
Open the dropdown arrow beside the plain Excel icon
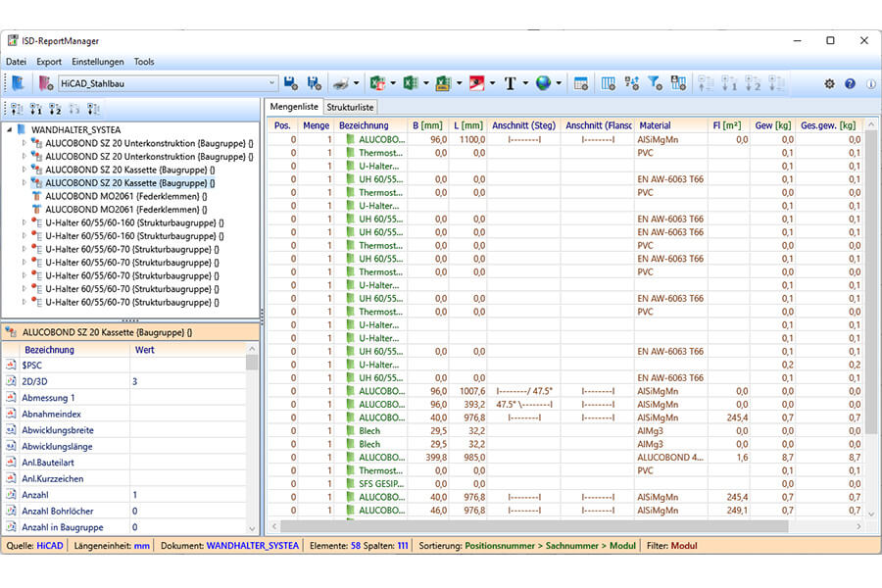[x=426, y=83]
